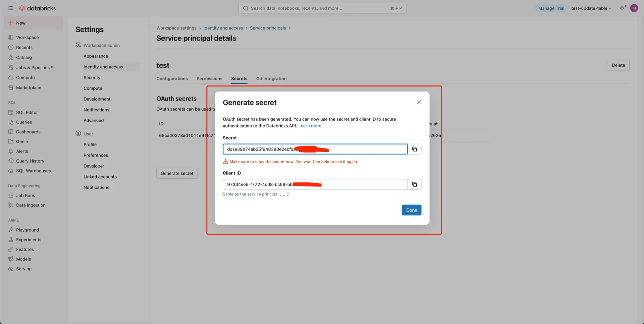
Task: Copy the Secret value
Action: point(414,149)
